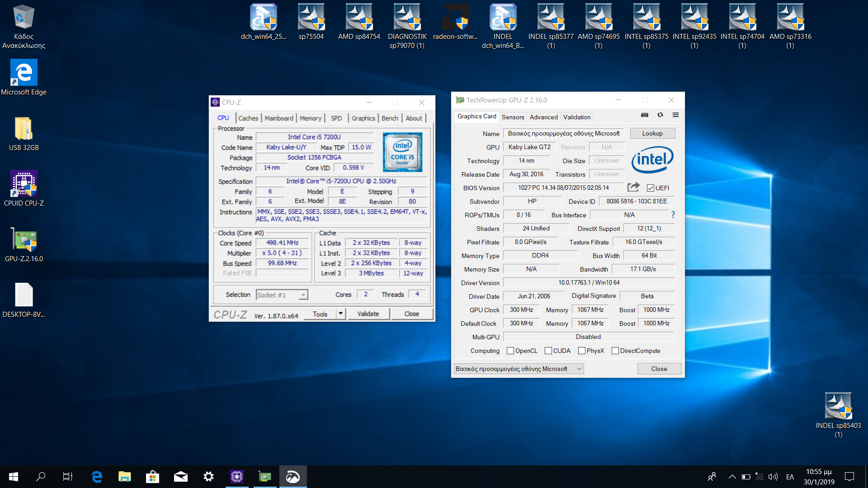Image resolution: width=868 pixels, height=488 pixels.
Task: Click the Intel Core i5 badge in CPU-Z
Action: (x=402, y=152)
